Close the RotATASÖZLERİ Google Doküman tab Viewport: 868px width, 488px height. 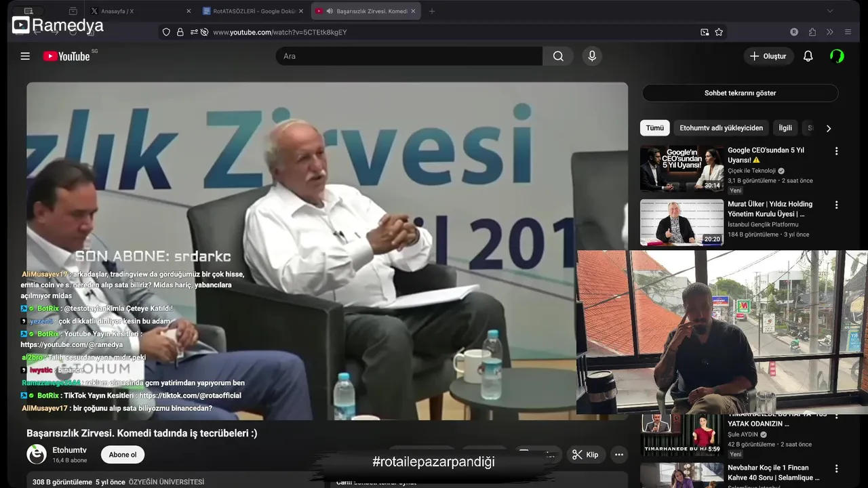tap(301, 11)
